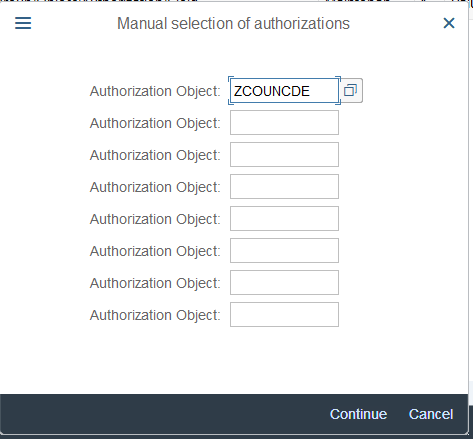The height and width of the screenshot is (439, 473).
Task: Click the first Authorization Object label
Action: click(155, 91)
